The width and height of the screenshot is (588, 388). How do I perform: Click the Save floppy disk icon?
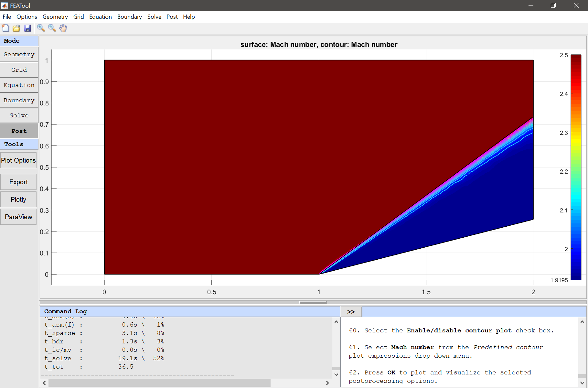[28, 28]
